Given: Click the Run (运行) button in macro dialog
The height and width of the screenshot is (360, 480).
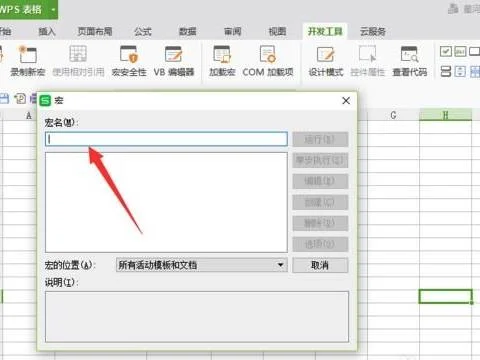Looking at the screenshot, I should [320, 139].
